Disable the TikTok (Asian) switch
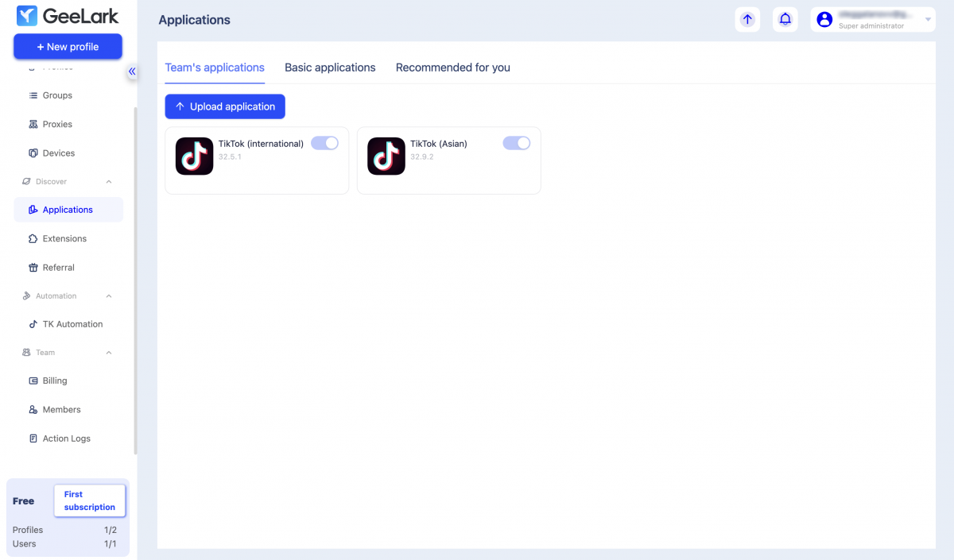This screenshot has width=954, height=560. pos(517,143)
